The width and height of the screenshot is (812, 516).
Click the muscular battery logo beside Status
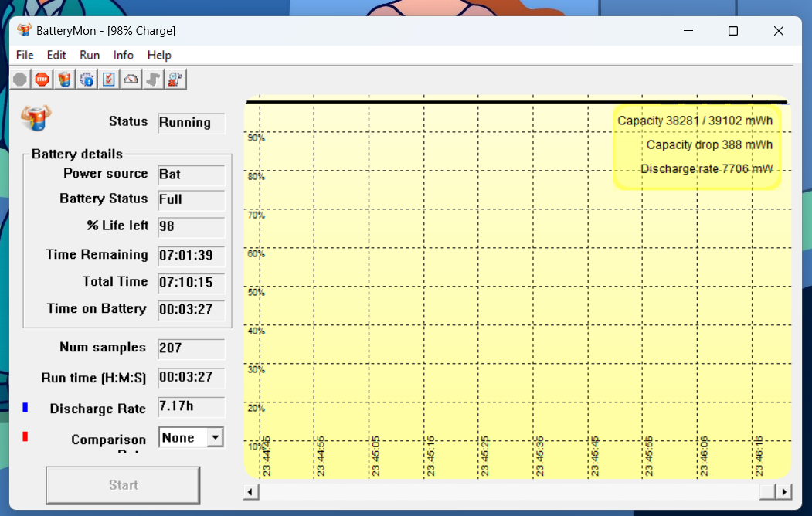36,117
